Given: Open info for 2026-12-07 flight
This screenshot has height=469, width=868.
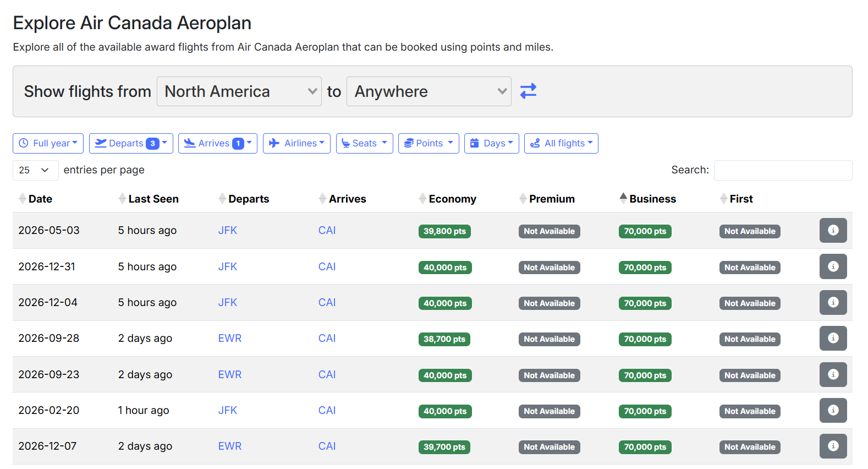Looking at the screenshot, I should [833, 446].
